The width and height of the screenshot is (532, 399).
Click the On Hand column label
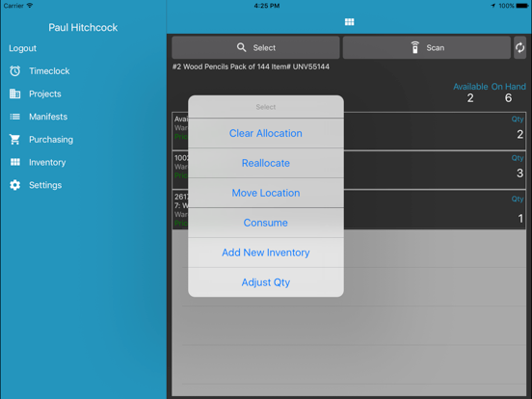pos(509,87)
